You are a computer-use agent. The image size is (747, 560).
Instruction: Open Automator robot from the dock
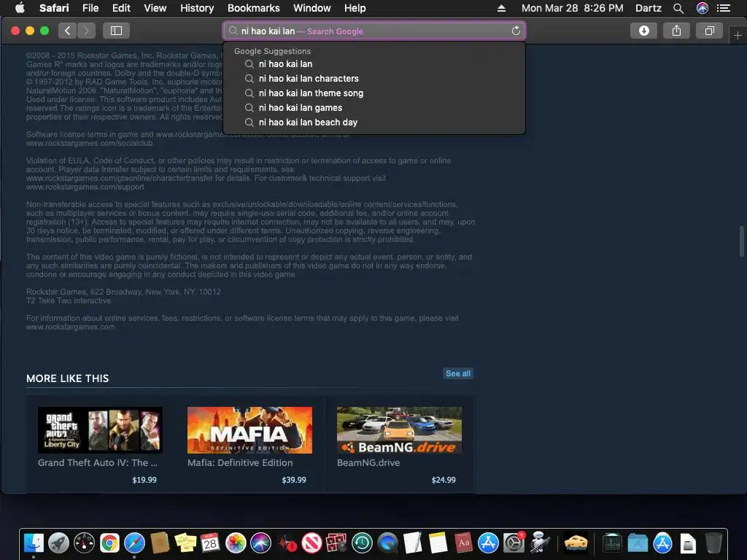[539, 542]
